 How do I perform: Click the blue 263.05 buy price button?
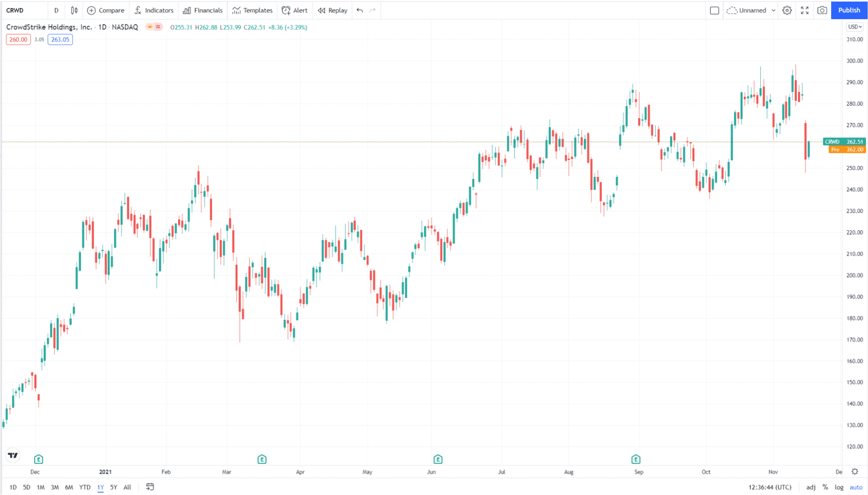point(60,40)
